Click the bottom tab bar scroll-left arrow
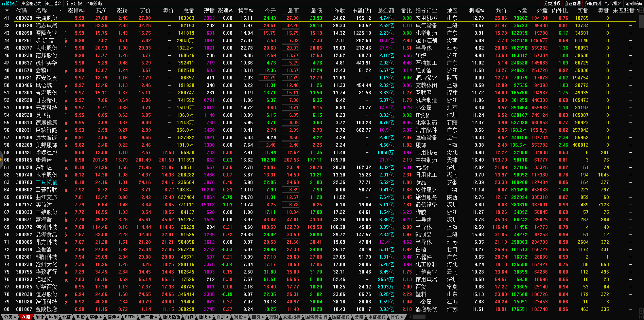 (410, 317)
